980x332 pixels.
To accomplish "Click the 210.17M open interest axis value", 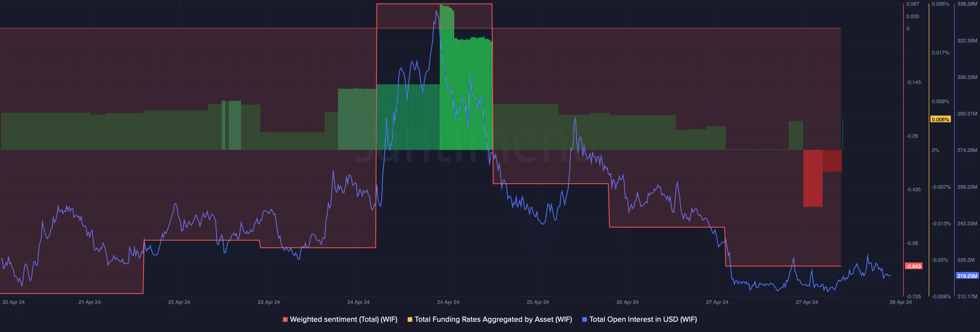I will pyautogui.click(x=967, y=296).
